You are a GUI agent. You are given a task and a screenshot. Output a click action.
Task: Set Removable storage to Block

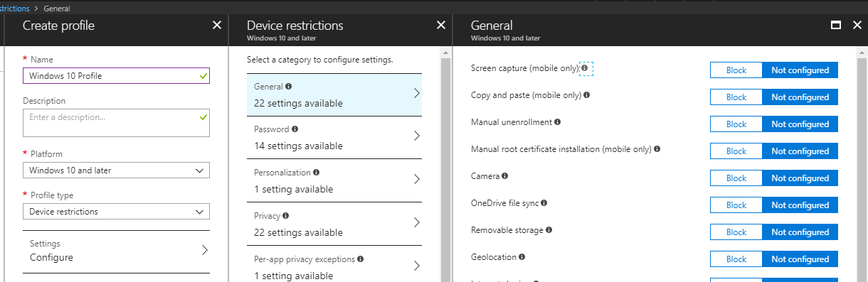point(736,232)
